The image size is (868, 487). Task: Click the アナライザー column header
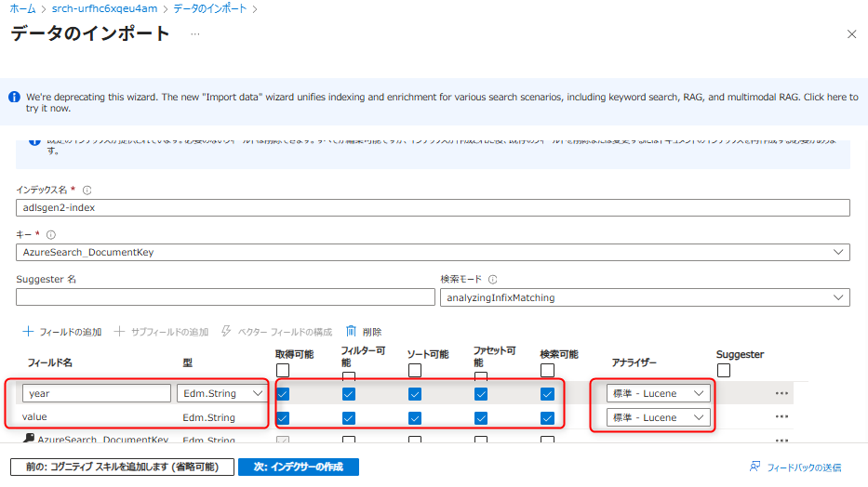coord(634,362)
